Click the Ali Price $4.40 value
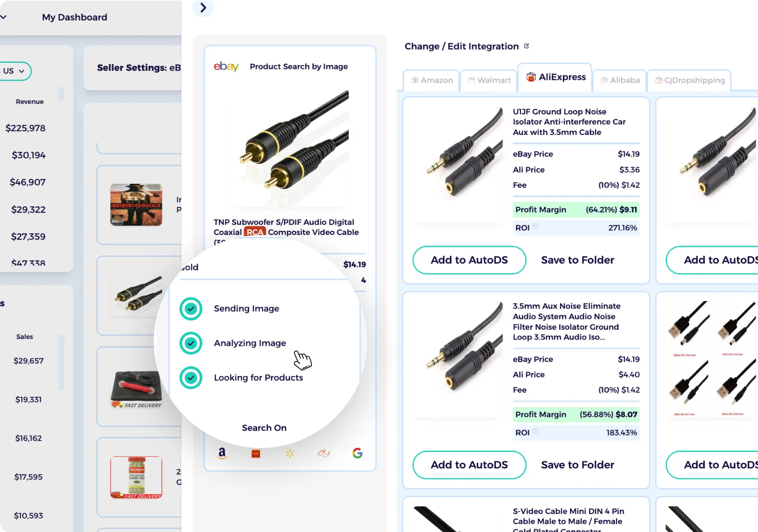The image size is (758, 532). click(629, 374)
